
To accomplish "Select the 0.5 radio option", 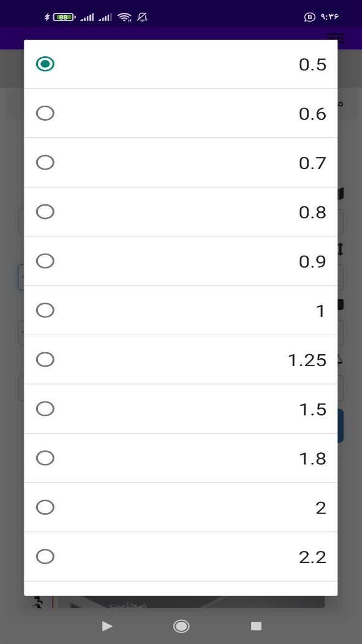I will pos(180,64).
